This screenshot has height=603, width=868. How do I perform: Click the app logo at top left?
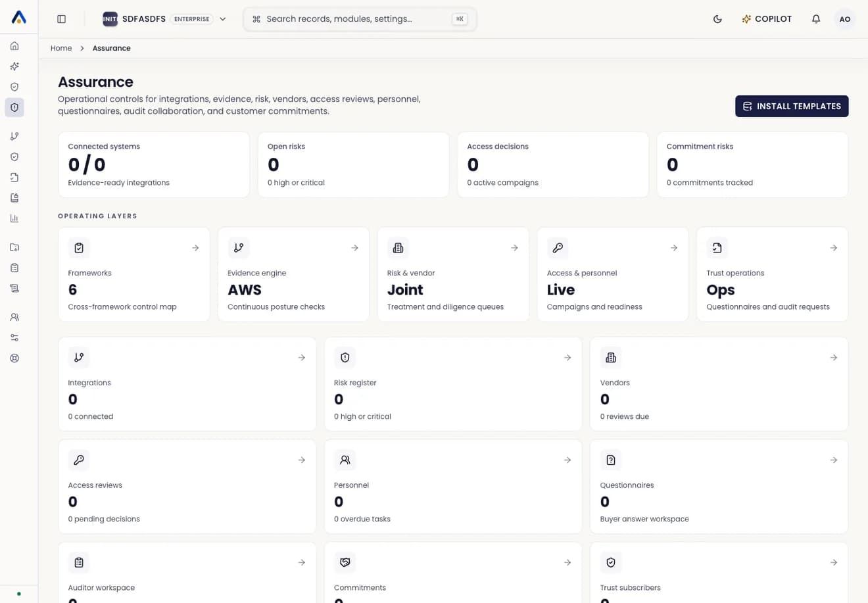(x=19, y=18)
